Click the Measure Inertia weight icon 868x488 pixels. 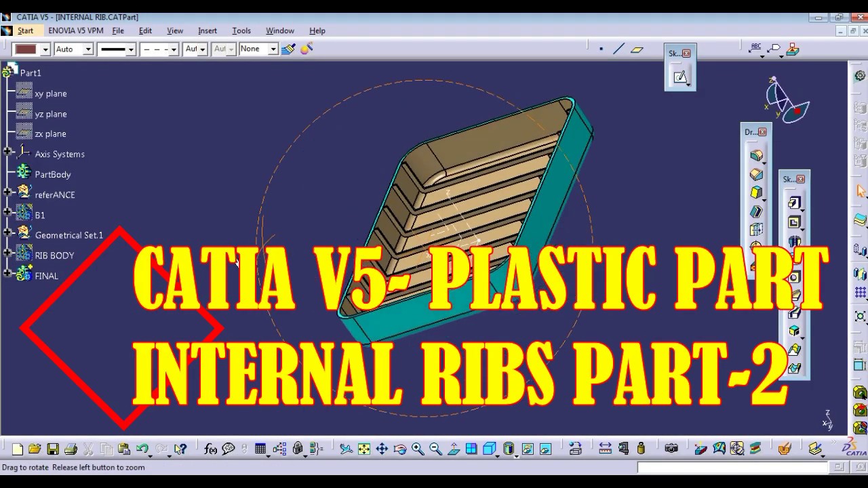[x=641, y=449]
